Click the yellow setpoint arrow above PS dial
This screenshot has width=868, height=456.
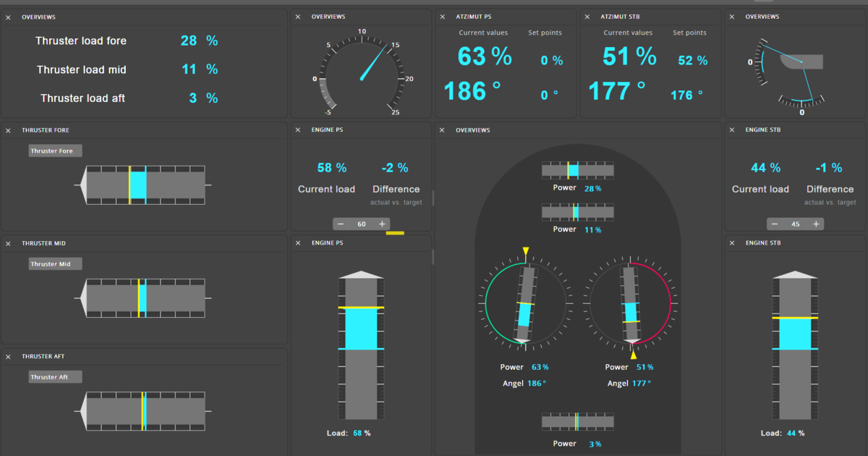pos(526,250)
